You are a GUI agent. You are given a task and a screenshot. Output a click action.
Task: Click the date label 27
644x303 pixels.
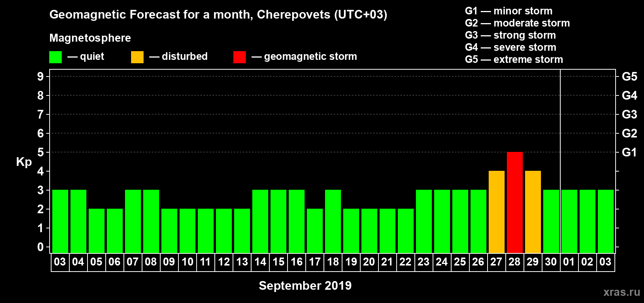(496, 262)
